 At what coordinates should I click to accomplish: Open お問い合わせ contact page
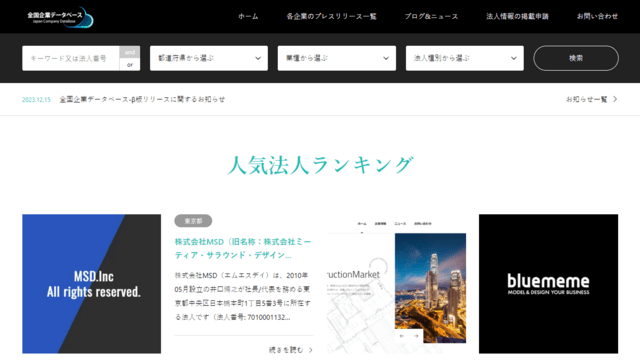coord(597,16)
